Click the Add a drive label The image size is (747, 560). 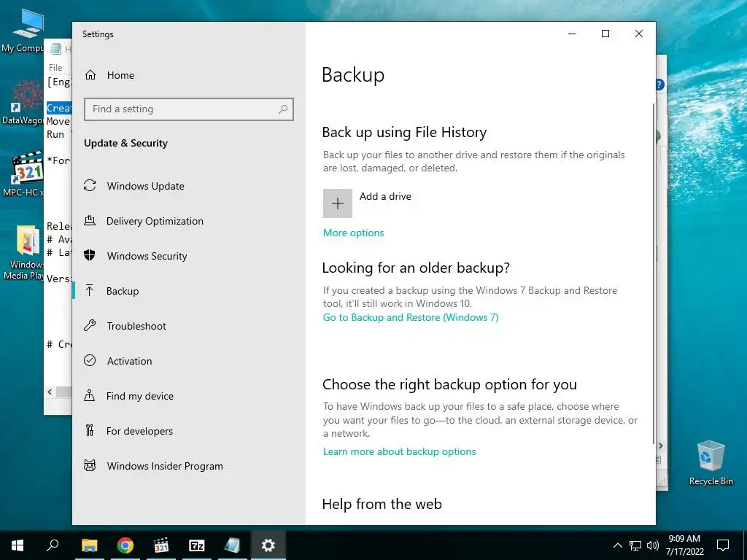coord(385,196)
